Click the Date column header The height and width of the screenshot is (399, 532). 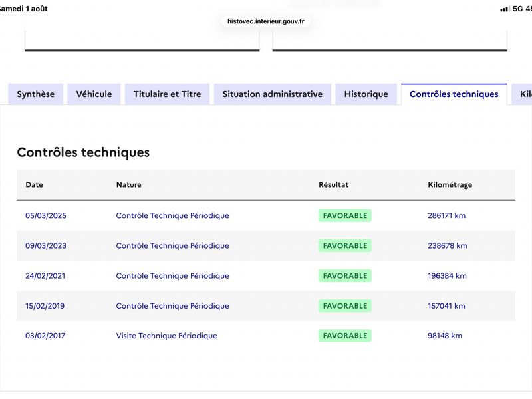(x=35, y=185)
